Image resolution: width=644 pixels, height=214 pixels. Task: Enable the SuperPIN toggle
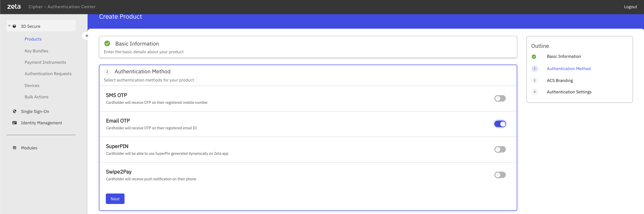point(500,149)
